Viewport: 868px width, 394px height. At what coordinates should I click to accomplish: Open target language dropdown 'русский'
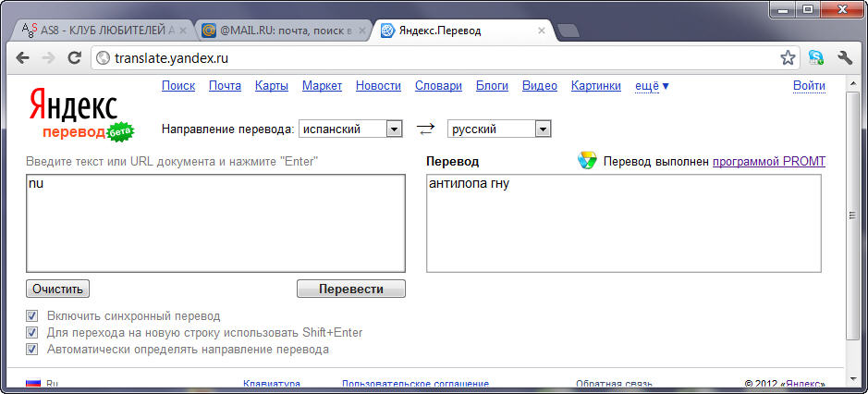[x=543, y=129]
